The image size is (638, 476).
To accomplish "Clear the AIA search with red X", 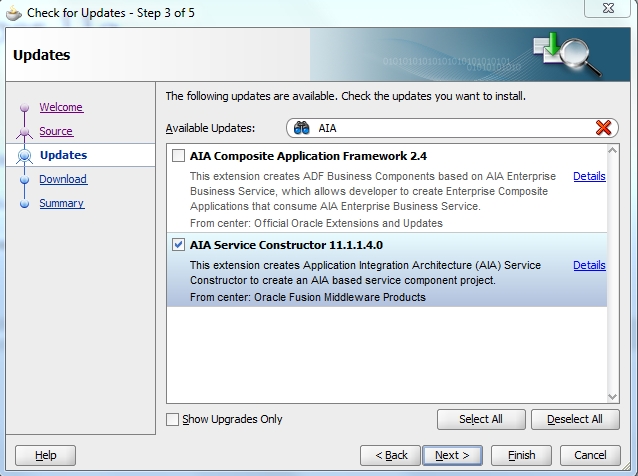I will point(603,128).
